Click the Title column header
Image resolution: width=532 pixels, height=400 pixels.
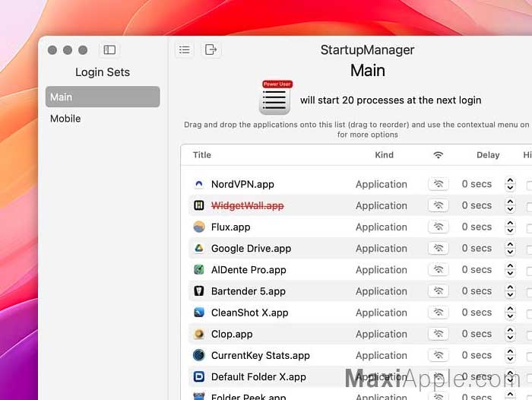point(202,155)
